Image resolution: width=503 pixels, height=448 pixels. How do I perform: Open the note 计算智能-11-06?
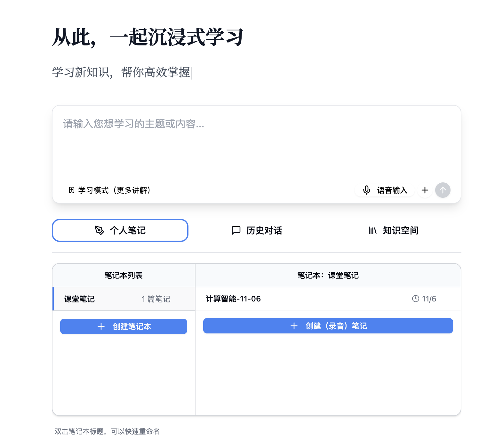tap(233, 299)
